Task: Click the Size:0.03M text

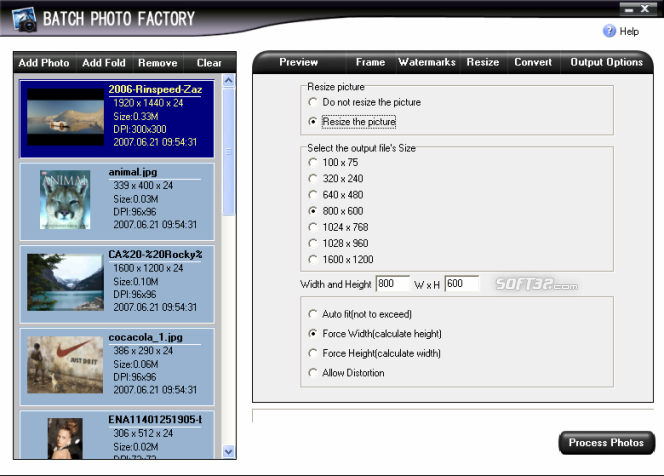Action: pos(136,199)
